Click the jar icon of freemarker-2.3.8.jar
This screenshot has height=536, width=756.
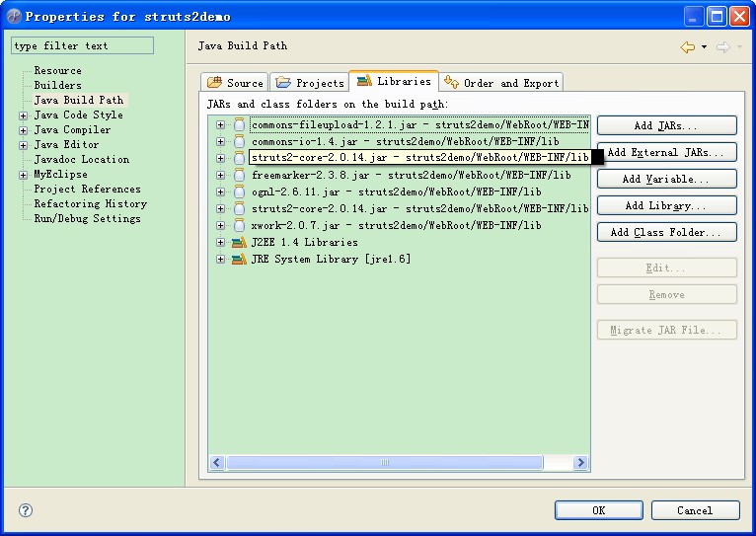point(239,175)
